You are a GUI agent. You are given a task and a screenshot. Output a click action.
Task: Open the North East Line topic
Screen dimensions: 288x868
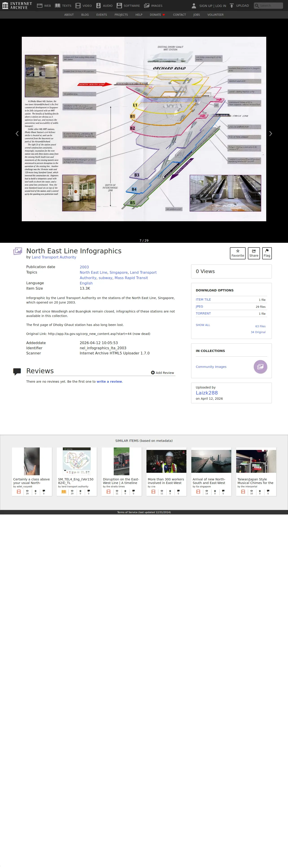pyautogui.click(x=93, y=273)
